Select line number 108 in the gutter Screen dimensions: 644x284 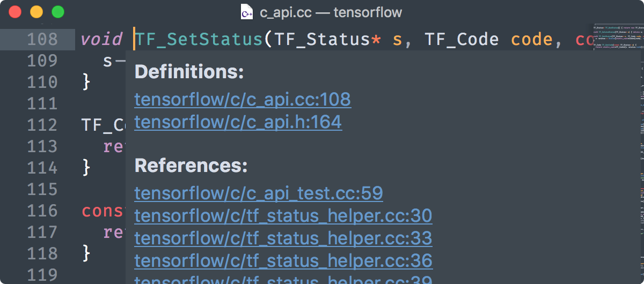point(42,39)
